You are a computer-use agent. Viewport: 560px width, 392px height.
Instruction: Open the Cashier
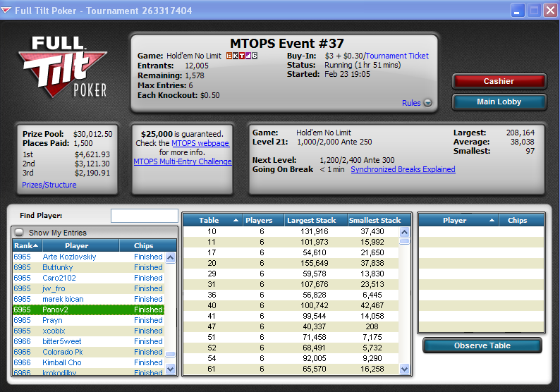click(x=499, y=81)
